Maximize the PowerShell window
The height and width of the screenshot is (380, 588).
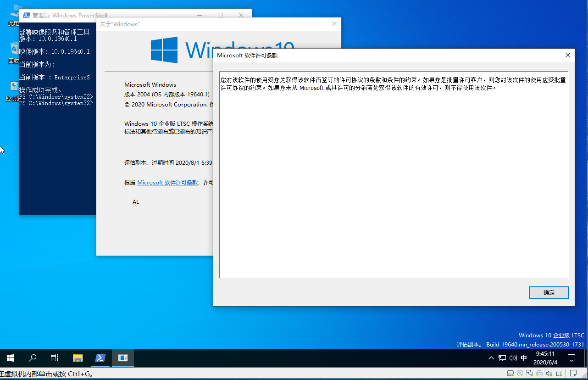click(x=220, y=15)
